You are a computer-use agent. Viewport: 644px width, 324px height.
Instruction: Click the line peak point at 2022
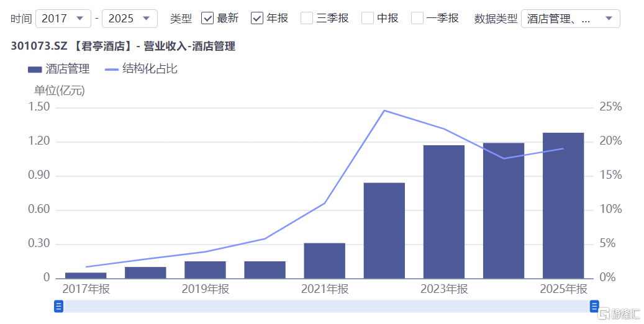384,110
